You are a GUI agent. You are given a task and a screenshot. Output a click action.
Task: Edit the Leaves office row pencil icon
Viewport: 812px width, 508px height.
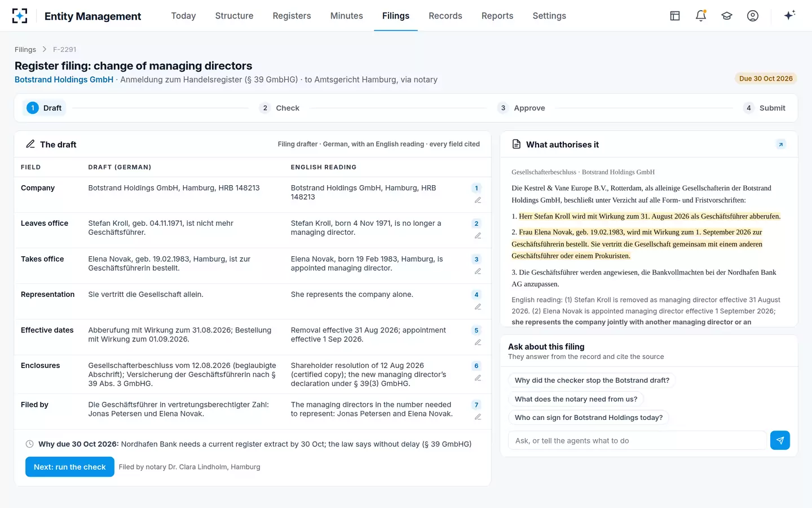[x=478, y=236]
